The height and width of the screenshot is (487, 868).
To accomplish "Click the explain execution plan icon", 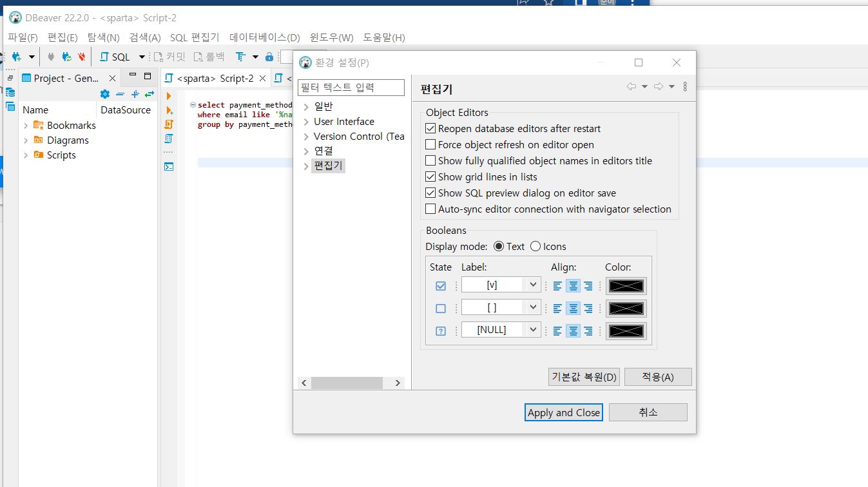I will coord(169,138).
